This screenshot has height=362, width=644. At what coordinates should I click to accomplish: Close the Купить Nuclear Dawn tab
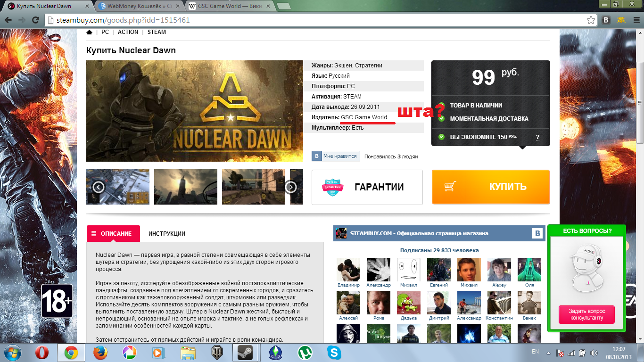(x=88, y=7)
